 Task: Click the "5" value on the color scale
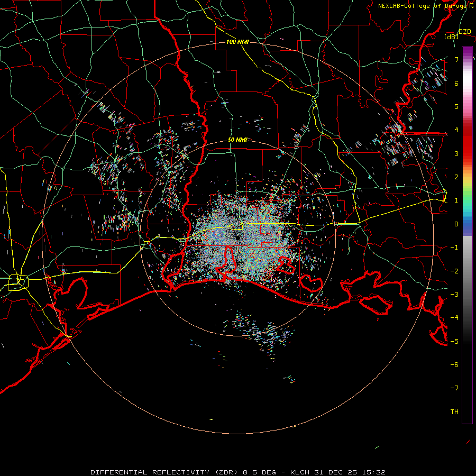click(x=456, y=106)
